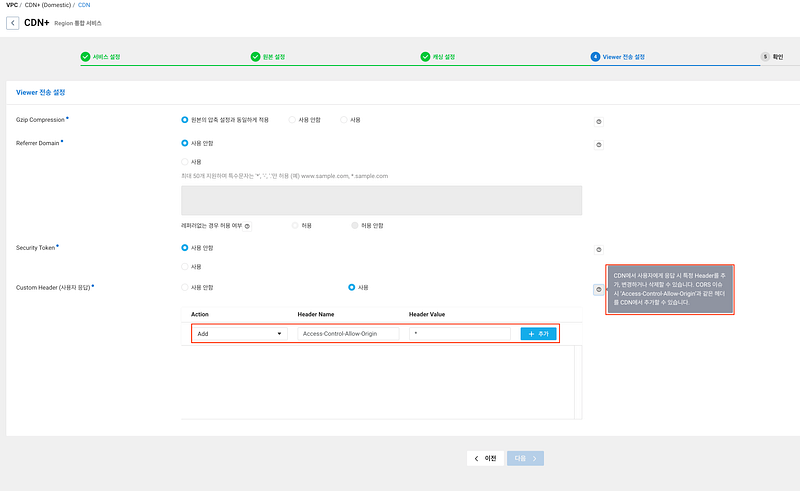This screenshot has height=491, width=800.
Task: Click the Security Token label
Action: click(35, 248)
